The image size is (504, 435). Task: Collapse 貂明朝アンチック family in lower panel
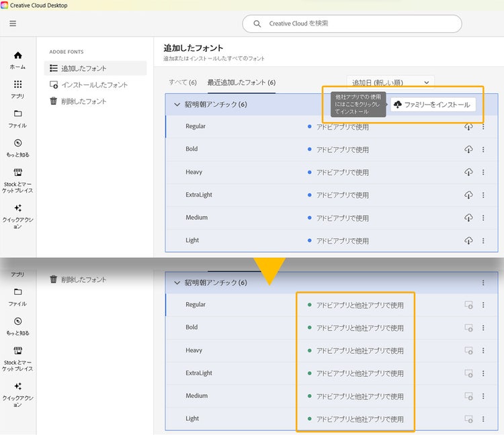(x=177, y=283)
